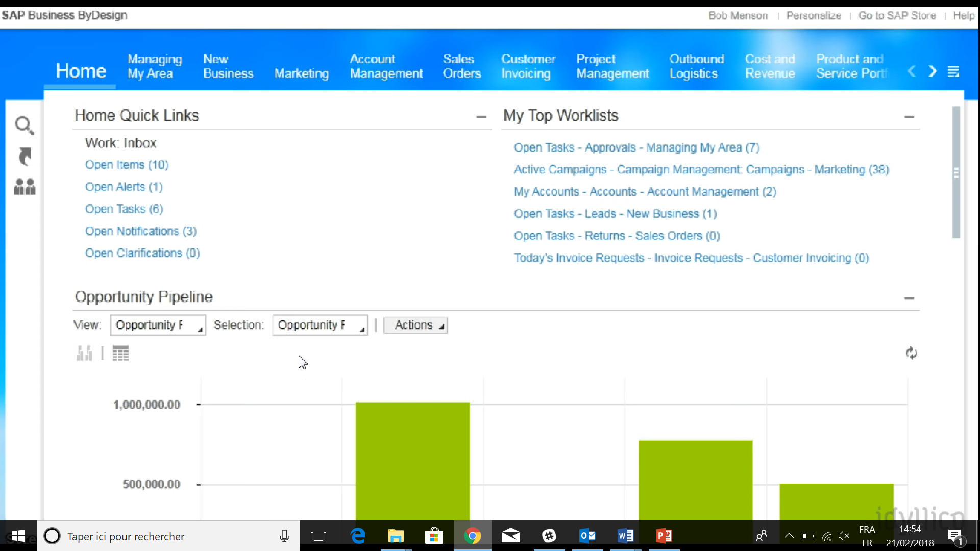Click the muted volume icon in tray

(x=843, y=536)
